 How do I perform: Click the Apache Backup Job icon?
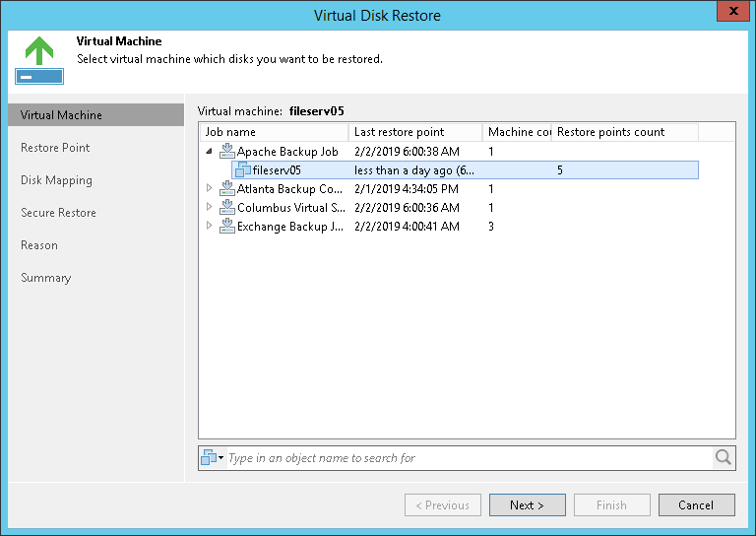227,152
